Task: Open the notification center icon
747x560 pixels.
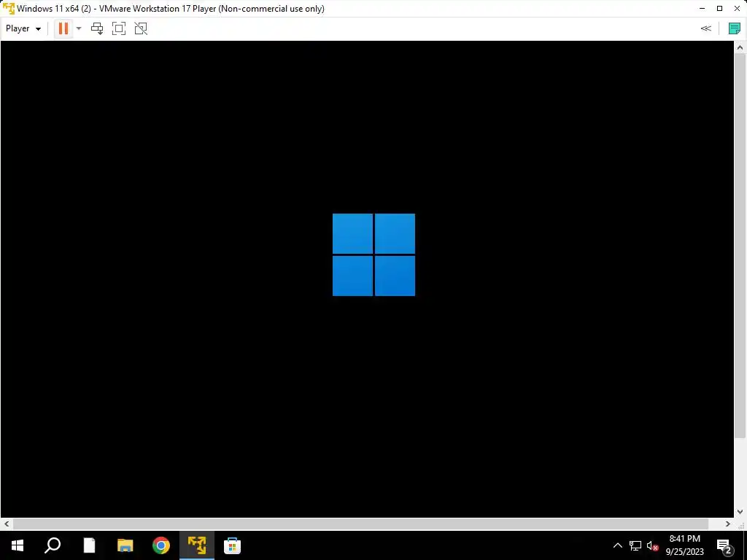Action: tap(724, 545)
